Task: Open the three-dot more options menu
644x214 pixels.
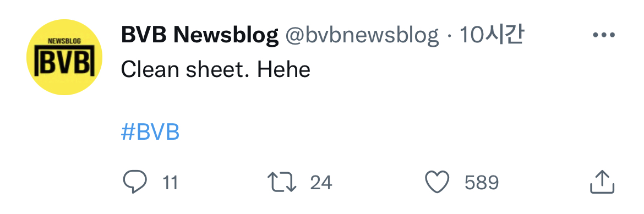Action: 604,35
